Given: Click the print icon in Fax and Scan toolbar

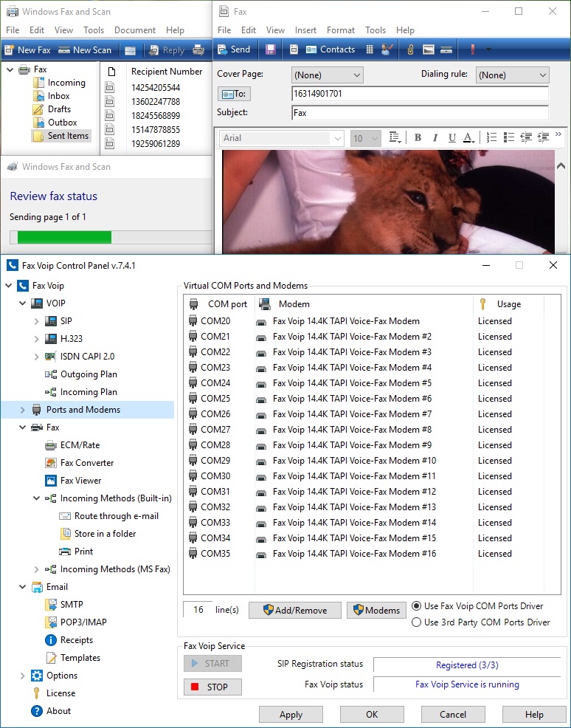Looking at the screenshot, I should [198, 50].
